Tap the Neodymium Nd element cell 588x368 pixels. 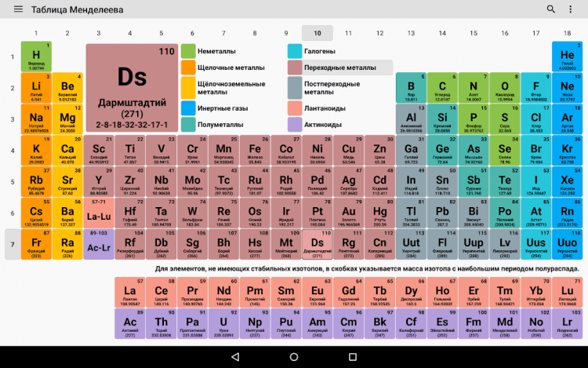223,293
